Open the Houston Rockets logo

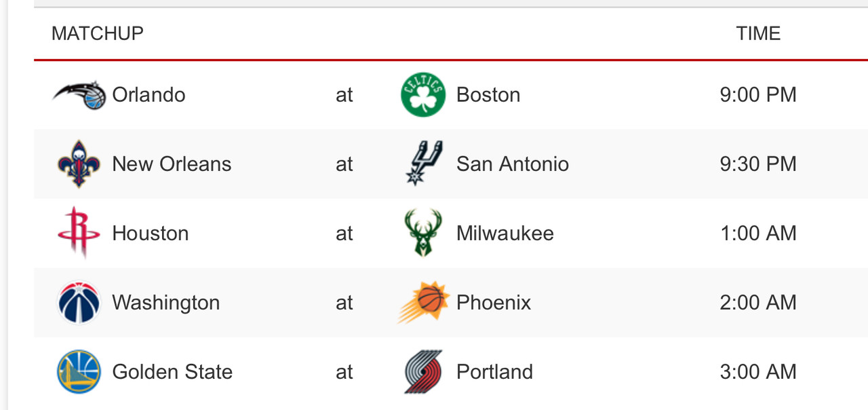pyautogui.click(x=79, y=233)
